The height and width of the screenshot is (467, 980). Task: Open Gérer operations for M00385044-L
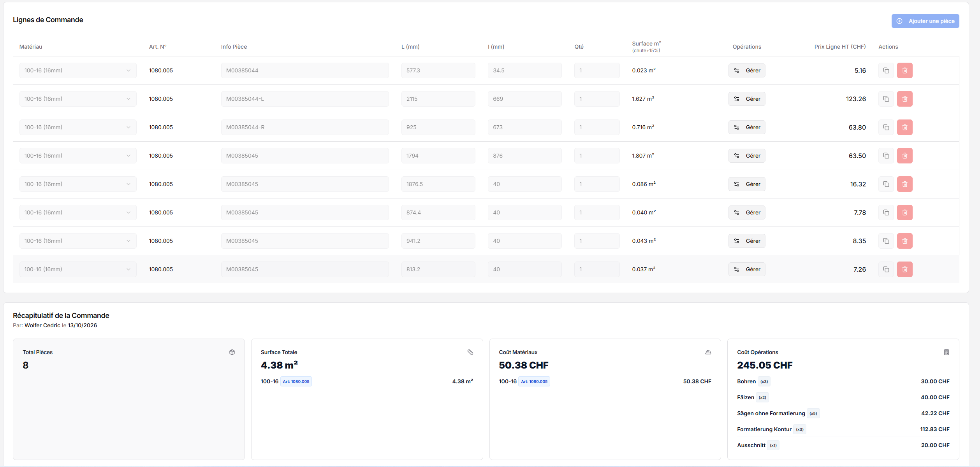pos(746,99)
